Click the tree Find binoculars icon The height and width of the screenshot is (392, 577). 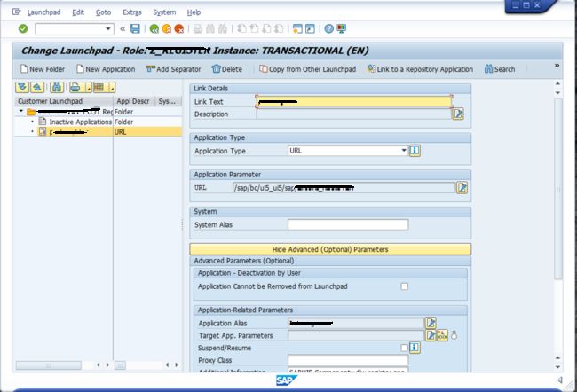[x=57, y=87]
